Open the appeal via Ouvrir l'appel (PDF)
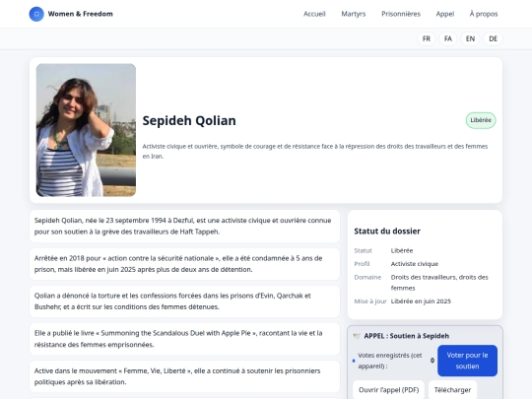 (x=388, y=390)
